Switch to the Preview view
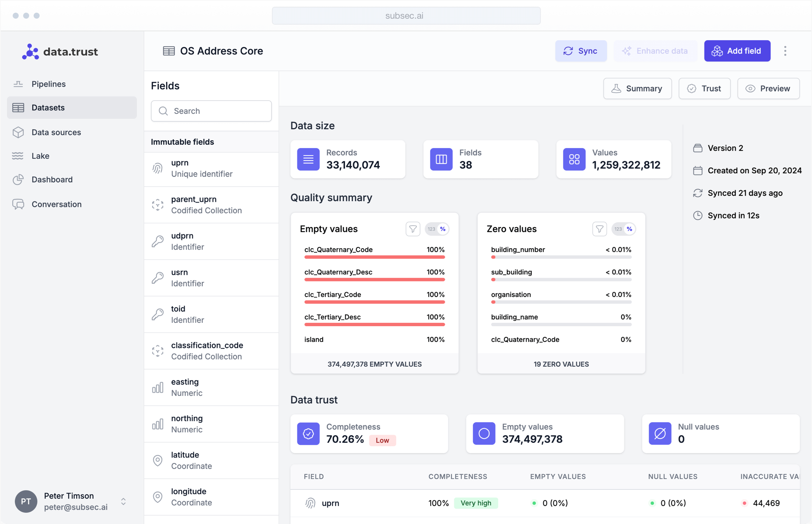The height and width of the screenshot is (524, 812). tap(768, 88)
